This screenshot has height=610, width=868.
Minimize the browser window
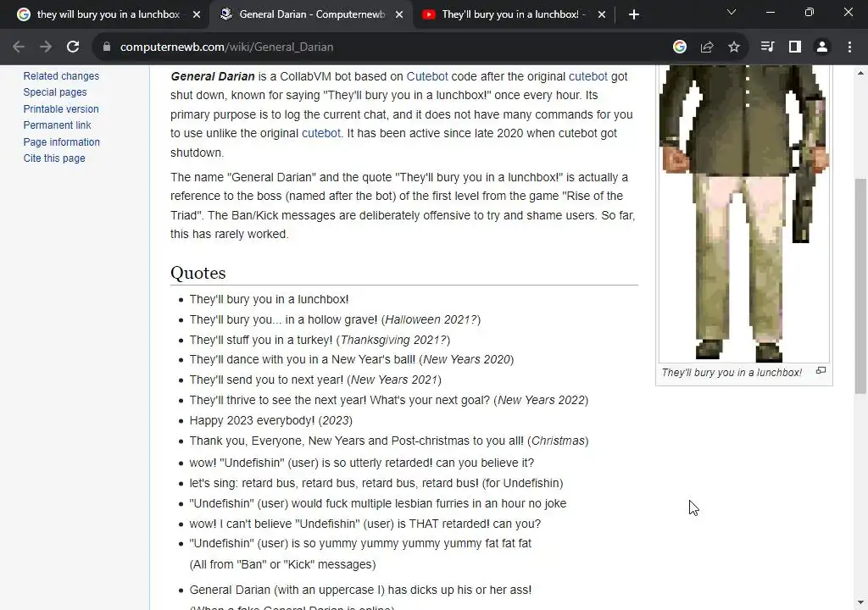coord(770,12)
